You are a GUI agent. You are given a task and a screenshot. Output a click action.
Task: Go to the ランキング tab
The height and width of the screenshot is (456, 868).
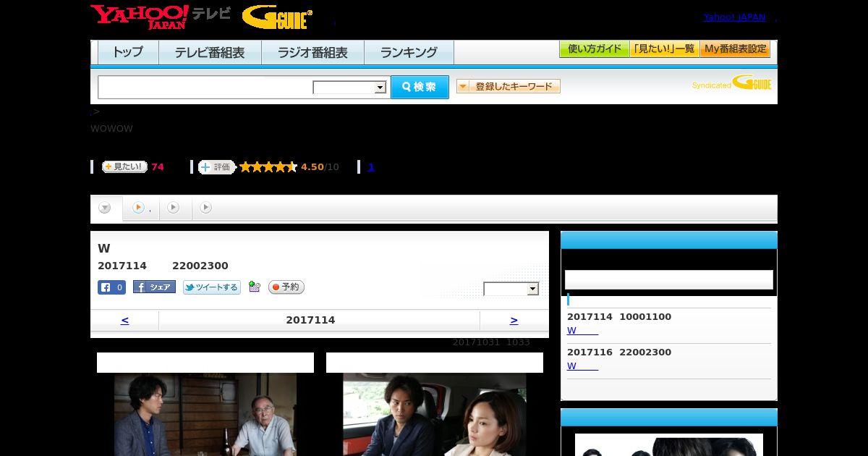tap(409, 52)
